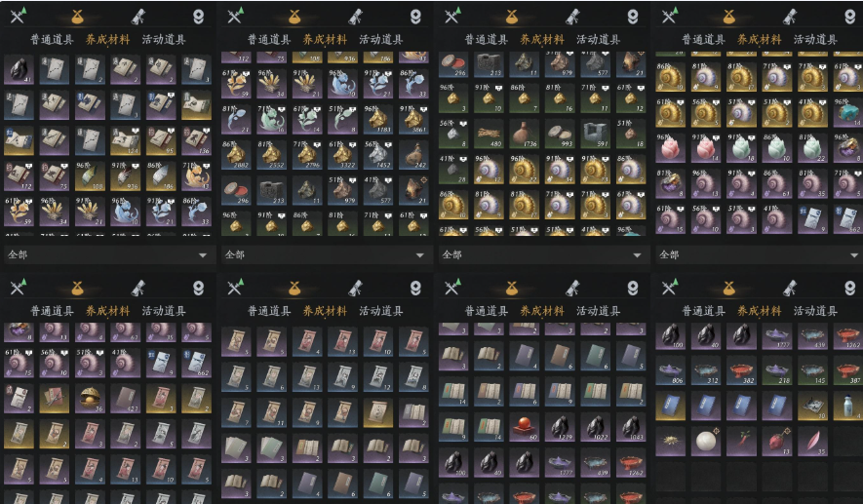Click the crossed swords equipment icon in top-left panel
Viewport: 863px width, 504px height.
point(19,16)
